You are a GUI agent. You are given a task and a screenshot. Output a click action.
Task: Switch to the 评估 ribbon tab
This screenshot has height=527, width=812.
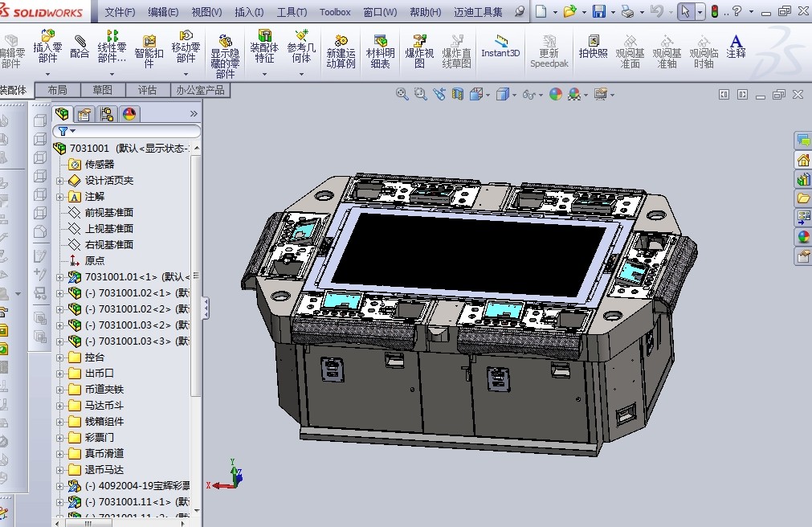pyautogui.click(x=149, y=89)
